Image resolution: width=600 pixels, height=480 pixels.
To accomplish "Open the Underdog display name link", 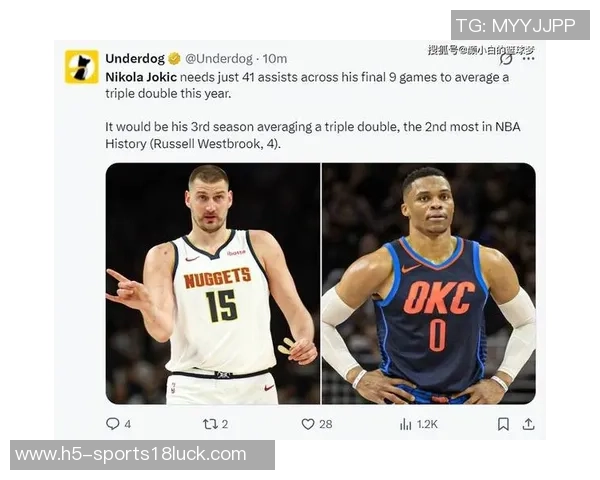I will click(135, 59).
